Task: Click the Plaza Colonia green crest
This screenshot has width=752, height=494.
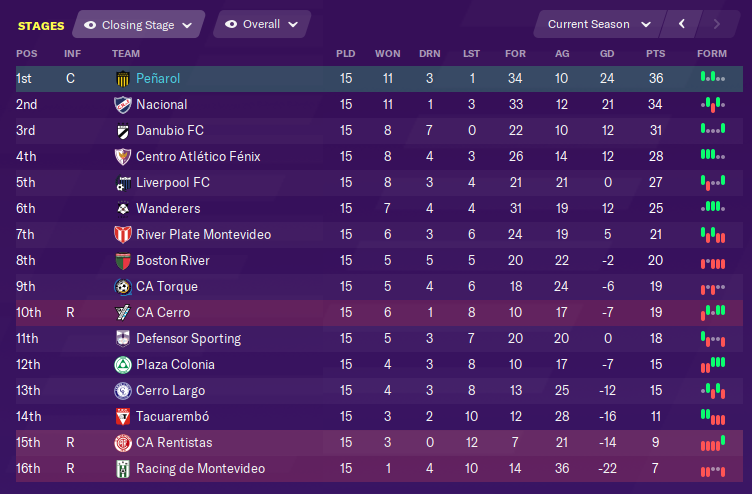Action: click(123, 365)
